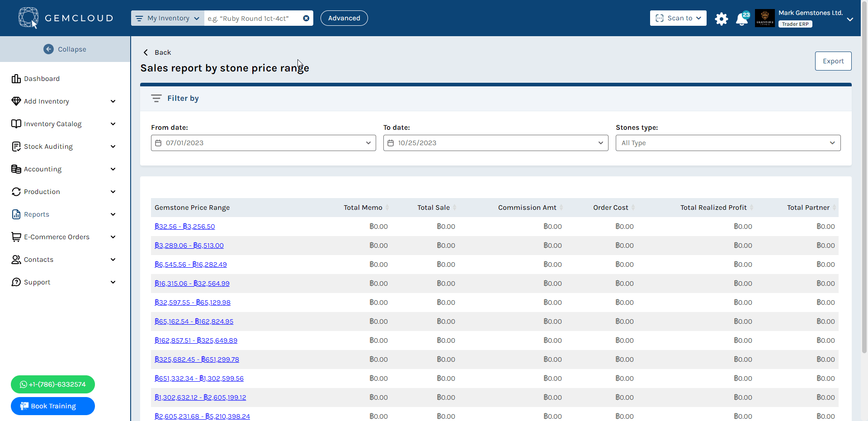
Task: Click the Trader ERP badge
Action: [x=795, y=24]
